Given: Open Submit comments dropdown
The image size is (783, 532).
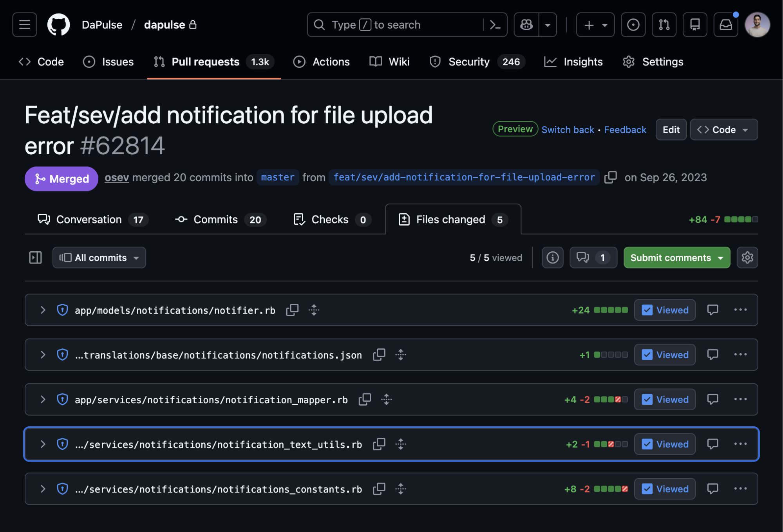Looking at the screenshot, I should click(x=676, y=258).
